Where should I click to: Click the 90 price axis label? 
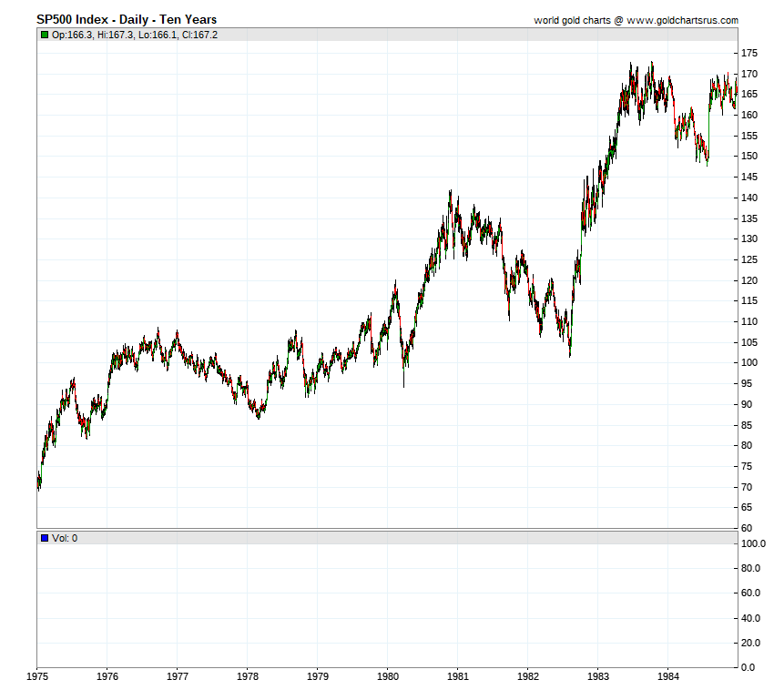point(747,404)
